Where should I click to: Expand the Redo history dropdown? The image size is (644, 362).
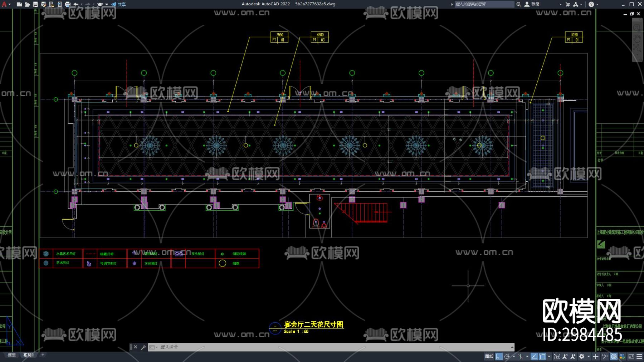(94, 4)
